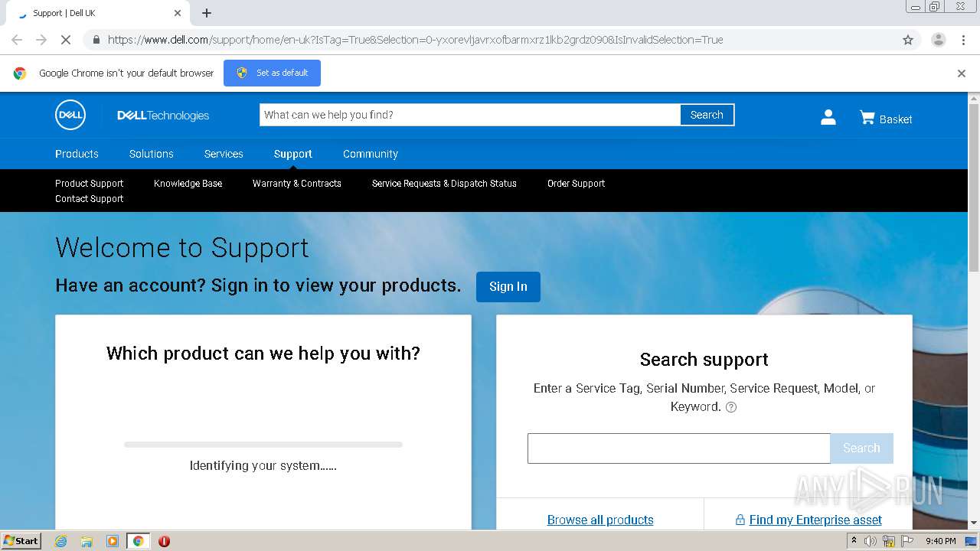980x551 pixels.
Task: Click Search button in Search support
Action: pyautogui.click(x=861, y=448)
